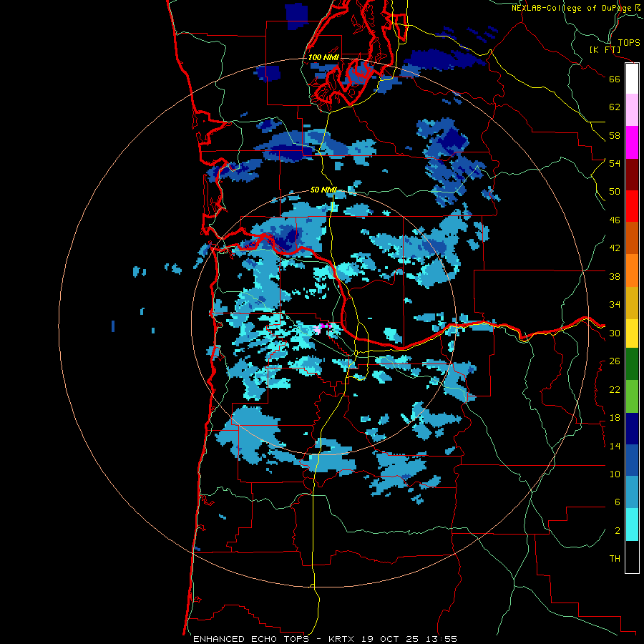Screen dimensions: 644x644
Task: Click the cyan swatch near 2
Action: (x=632, y=525)
